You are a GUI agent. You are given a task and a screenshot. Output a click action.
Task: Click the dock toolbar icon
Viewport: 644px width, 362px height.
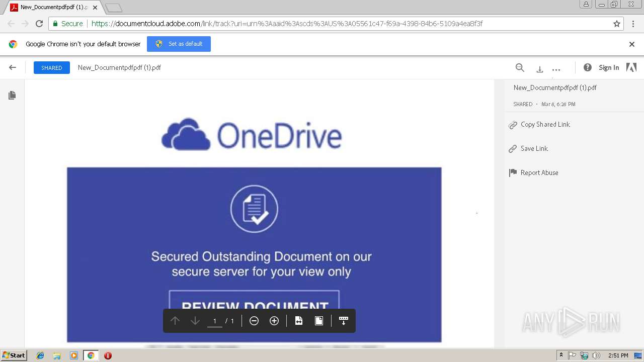click(x=344, y=321)
